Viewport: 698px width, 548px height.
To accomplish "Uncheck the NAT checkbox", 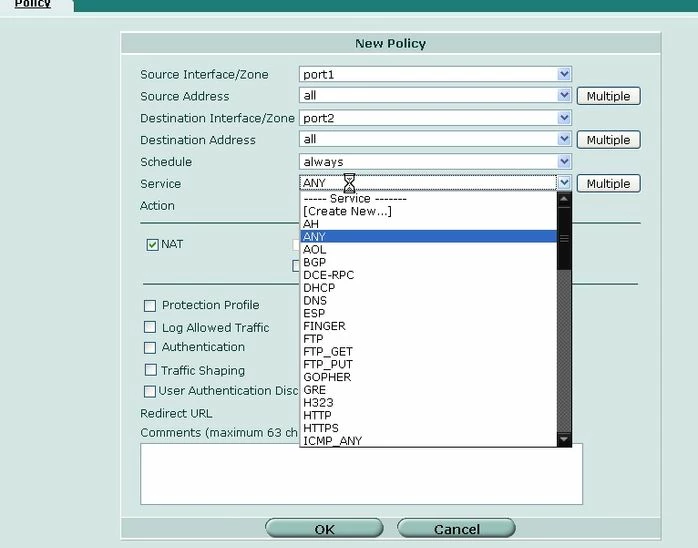I will coord(152,244).
